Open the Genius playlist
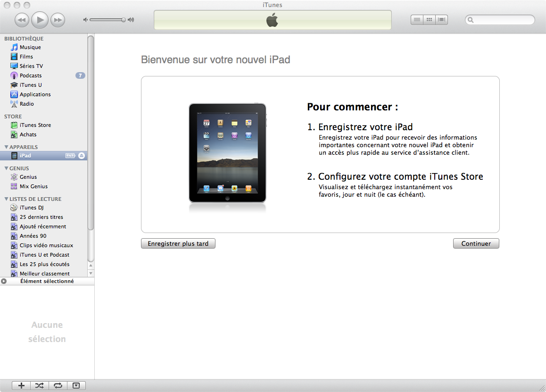The width and height of the screenshot is (546, 392). click(x=43, y=177)
